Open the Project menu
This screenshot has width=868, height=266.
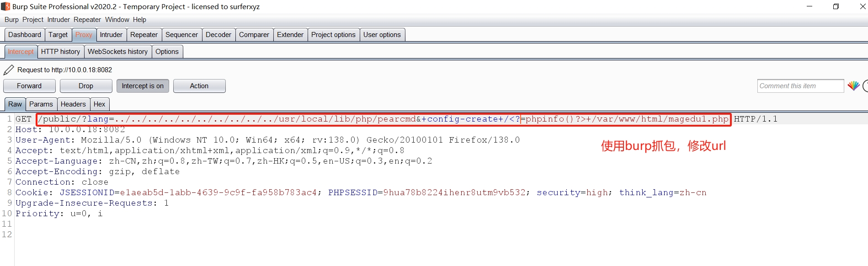pyautogui.click(x=33, y=20)
